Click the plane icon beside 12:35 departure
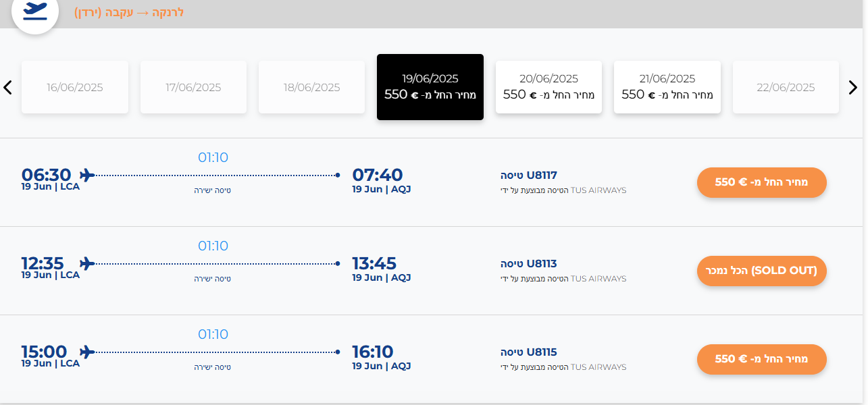The height and width of the screenshot is (405, 868). point(86,263)
